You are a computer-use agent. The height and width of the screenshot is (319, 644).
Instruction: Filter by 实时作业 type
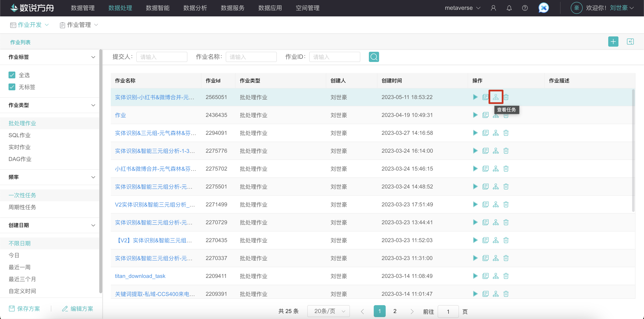pos(20,147)
